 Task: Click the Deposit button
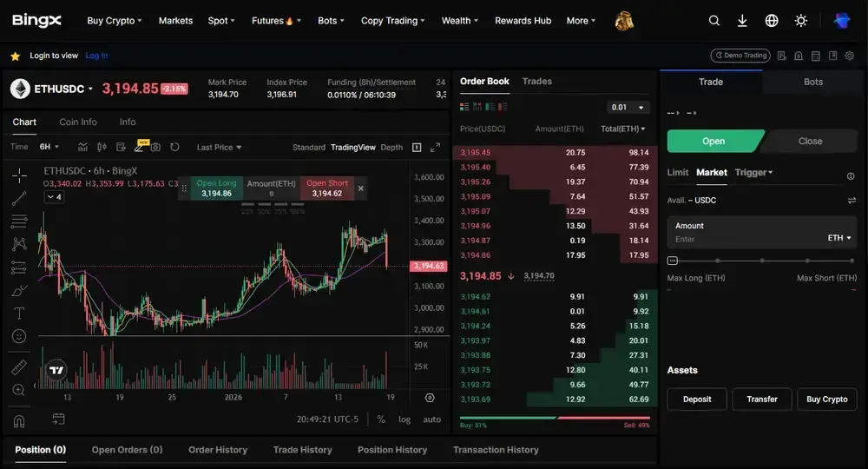(697, 400)
